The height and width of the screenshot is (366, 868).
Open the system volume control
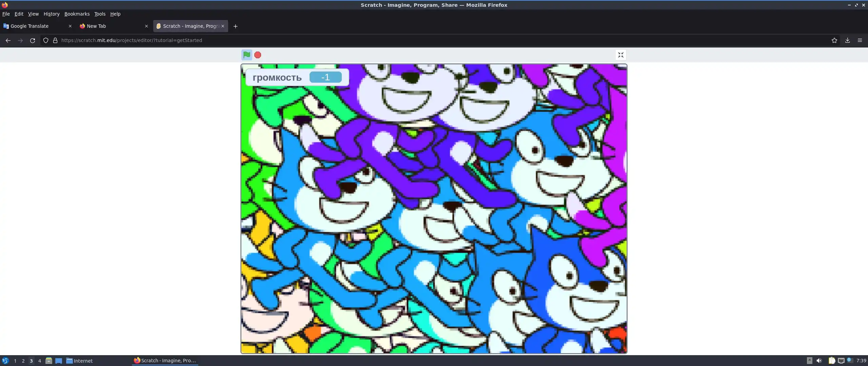pyautogui.click(x=819, y=361)
